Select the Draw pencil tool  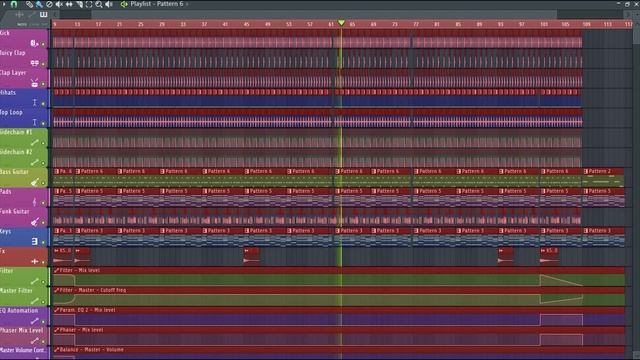point(29,4)
